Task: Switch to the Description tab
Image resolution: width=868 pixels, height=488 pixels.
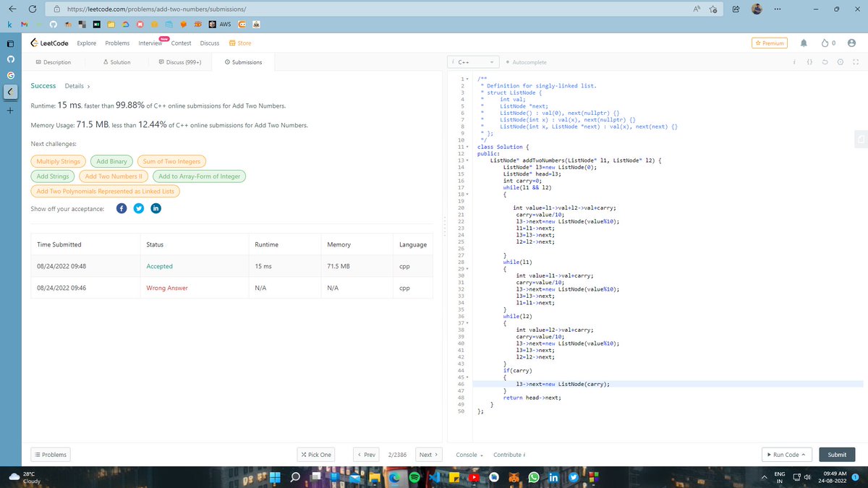Action: (x=53, y=62)
